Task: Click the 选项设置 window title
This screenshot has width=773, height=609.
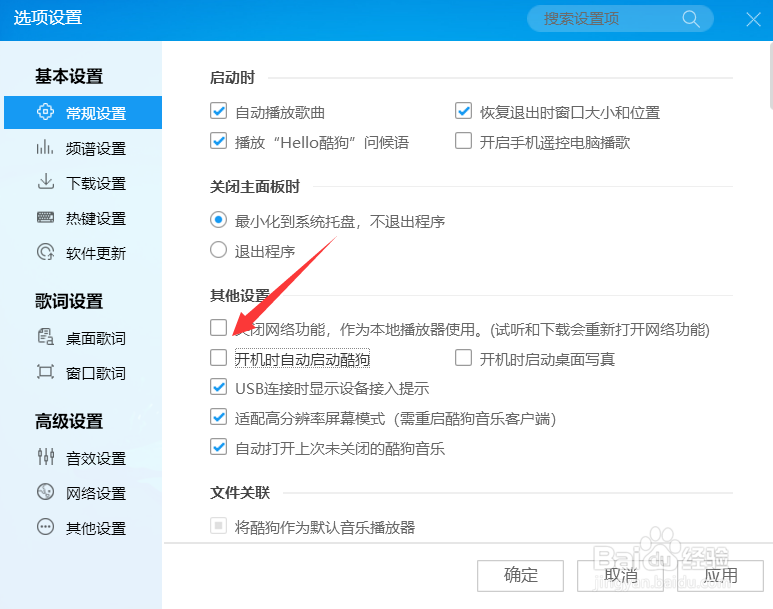Action: [x=48, y=18]
